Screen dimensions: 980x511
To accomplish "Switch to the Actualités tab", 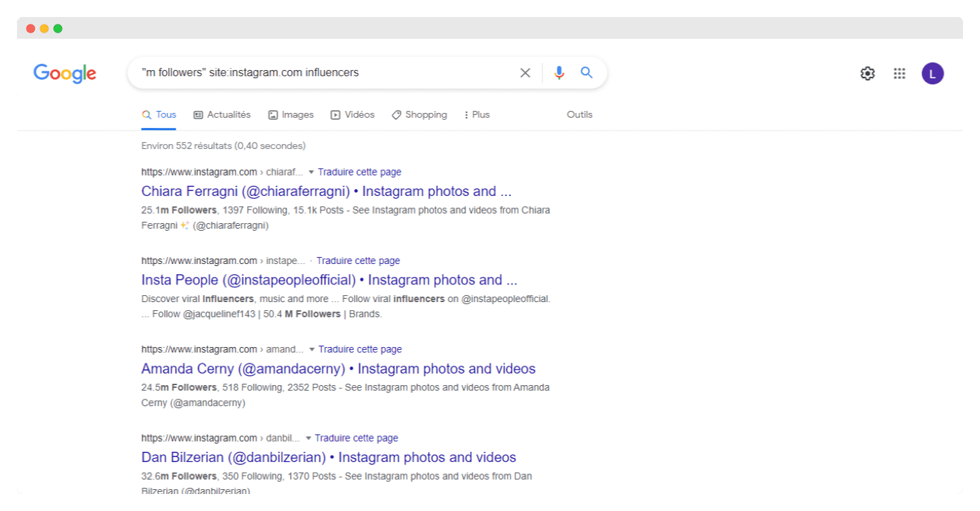I will pyautogui.click(x=222, y=115).
